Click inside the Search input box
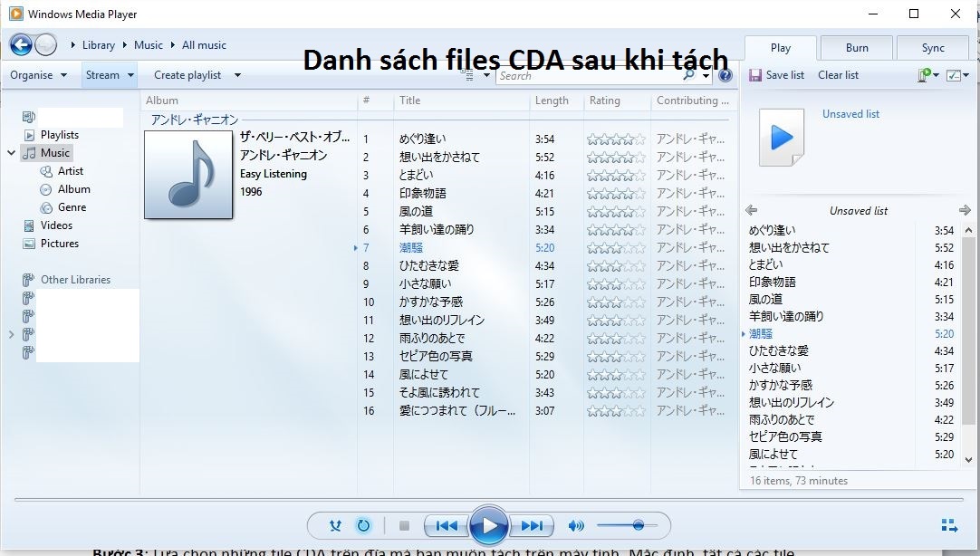Screen dimensions: 980x556 590,75
